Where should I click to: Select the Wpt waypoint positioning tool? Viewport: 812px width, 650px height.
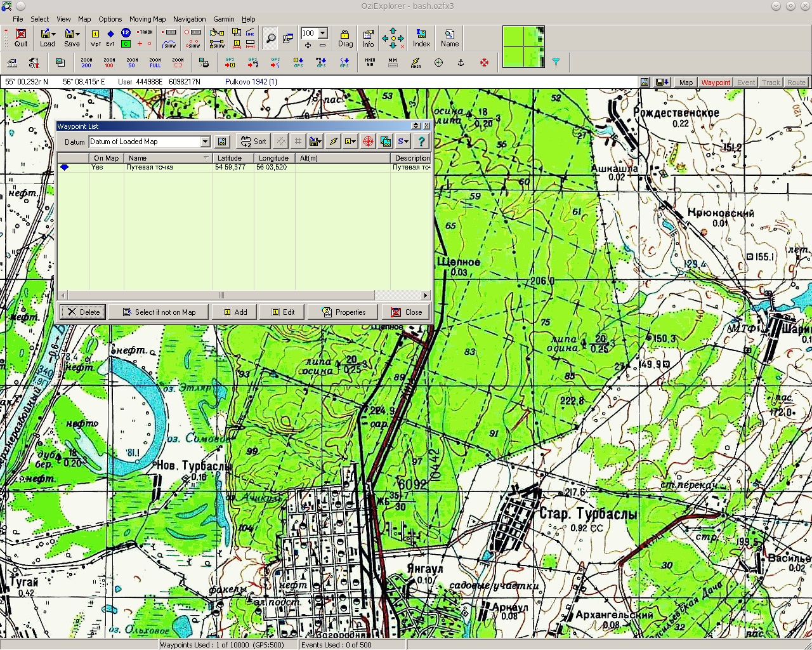pos(95,38)
